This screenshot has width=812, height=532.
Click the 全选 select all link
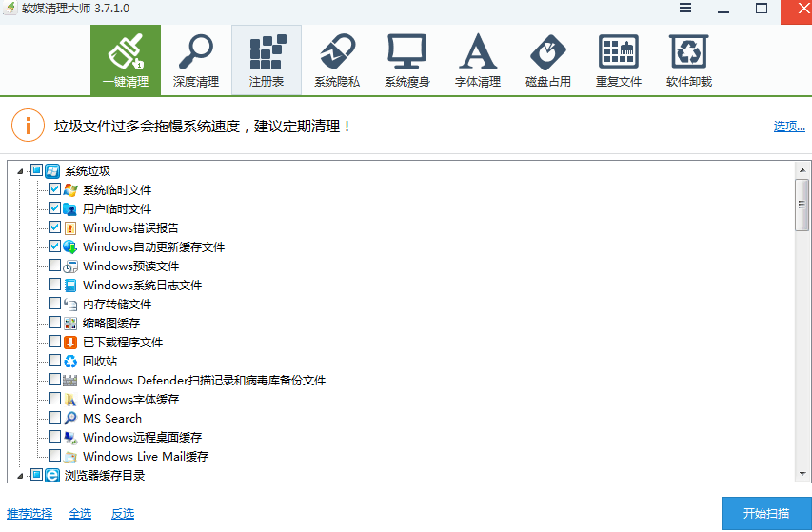click(80, 513)
